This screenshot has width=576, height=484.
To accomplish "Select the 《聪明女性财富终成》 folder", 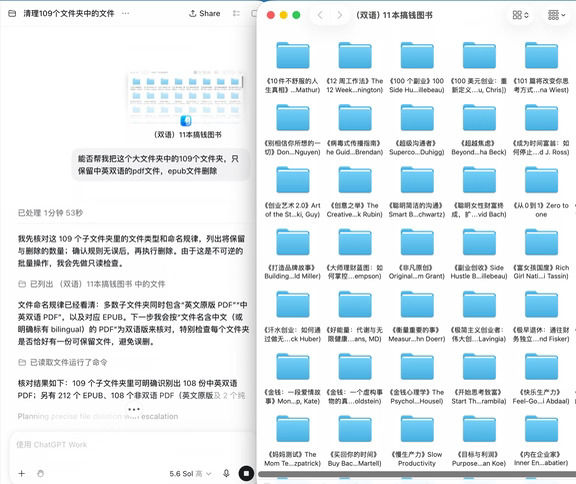I will (x=479, y=180).
